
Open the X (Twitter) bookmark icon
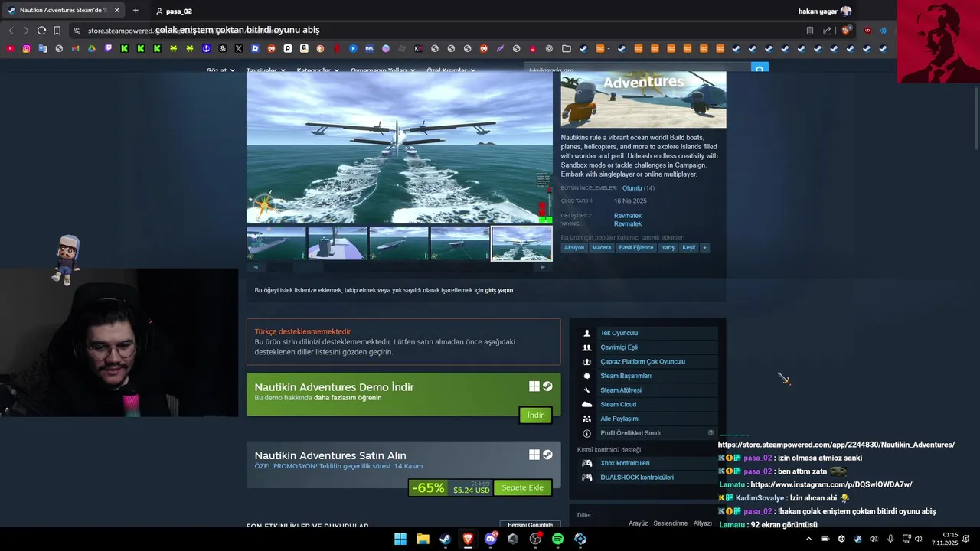239,48
